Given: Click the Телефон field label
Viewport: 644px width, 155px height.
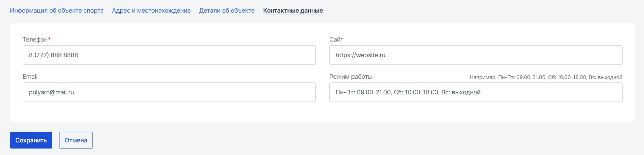Looking at the screenshot, I should (x=35, y=40).
